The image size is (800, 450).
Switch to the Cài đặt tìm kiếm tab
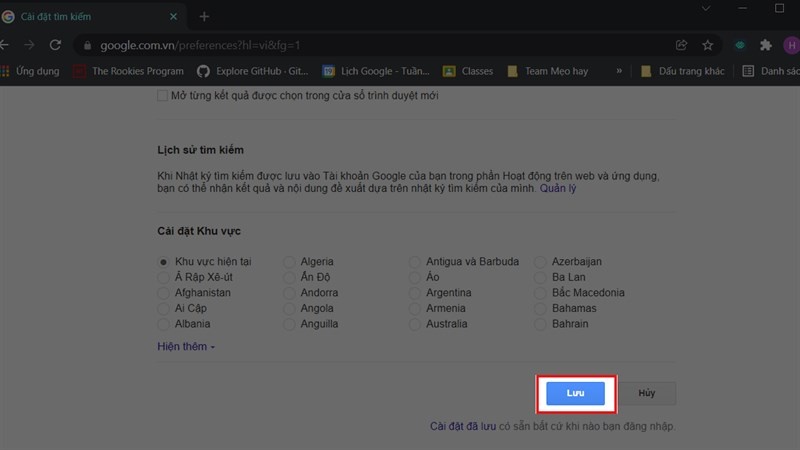[x=90, y=17]
